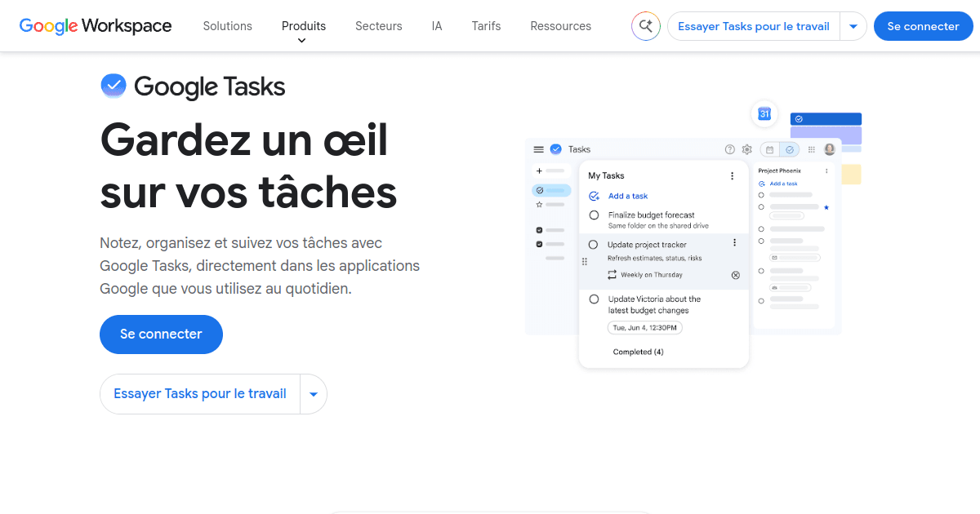Open Project Phoenix three-dot menu

tap(826, 171)
